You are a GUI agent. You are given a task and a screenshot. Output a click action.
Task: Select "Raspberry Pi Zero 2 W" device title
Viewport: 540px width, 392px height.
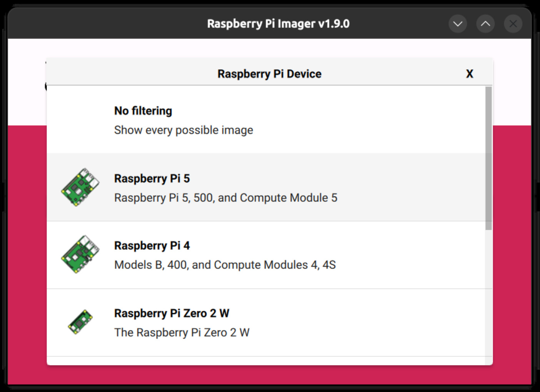point(172,314)
